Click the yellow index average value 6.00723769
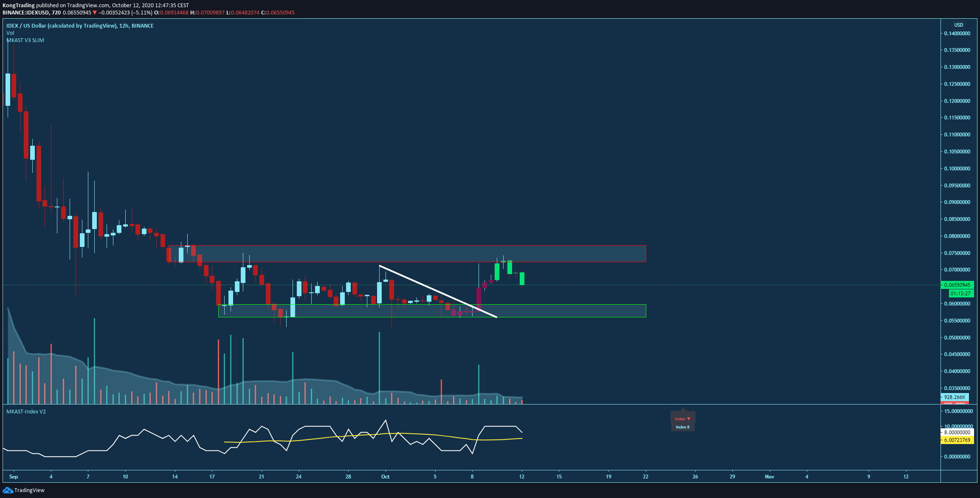The height and width of the screenshot is (498, 980). point(957,440)
